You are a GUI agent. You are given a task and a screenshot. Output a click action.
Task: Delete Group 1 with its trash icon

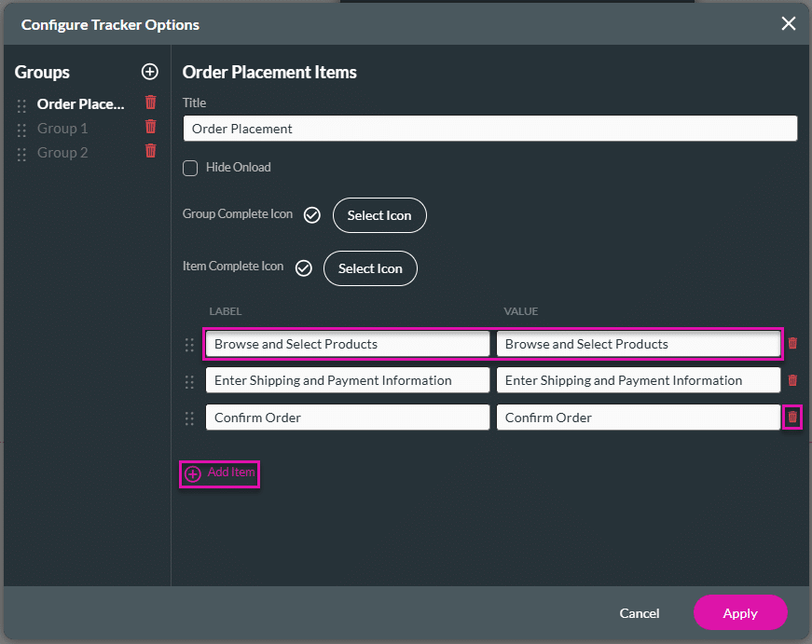click(150, 128)
